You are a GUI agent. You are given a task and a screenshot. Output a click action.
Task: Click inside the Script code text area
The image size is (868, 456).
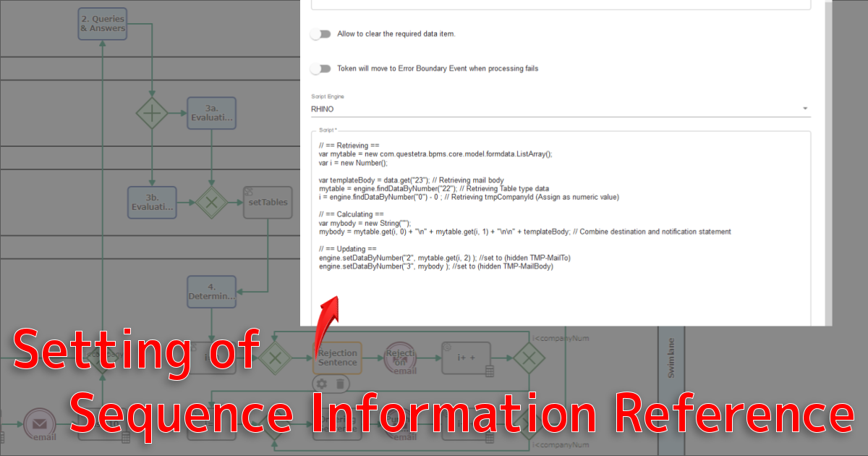(561, 297)
